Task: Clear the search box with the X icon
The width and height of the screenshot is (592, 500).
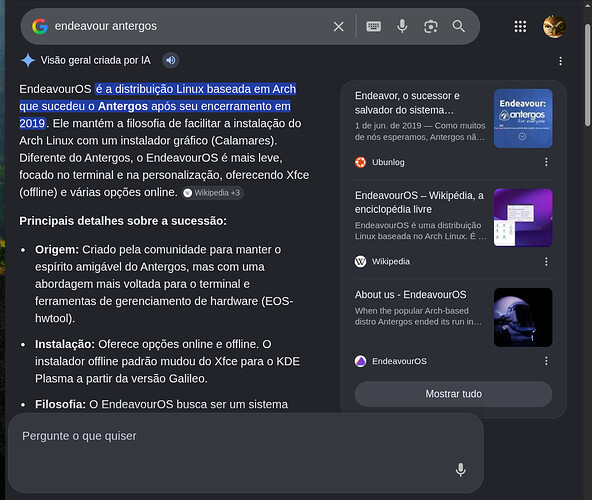Action: 339,26
